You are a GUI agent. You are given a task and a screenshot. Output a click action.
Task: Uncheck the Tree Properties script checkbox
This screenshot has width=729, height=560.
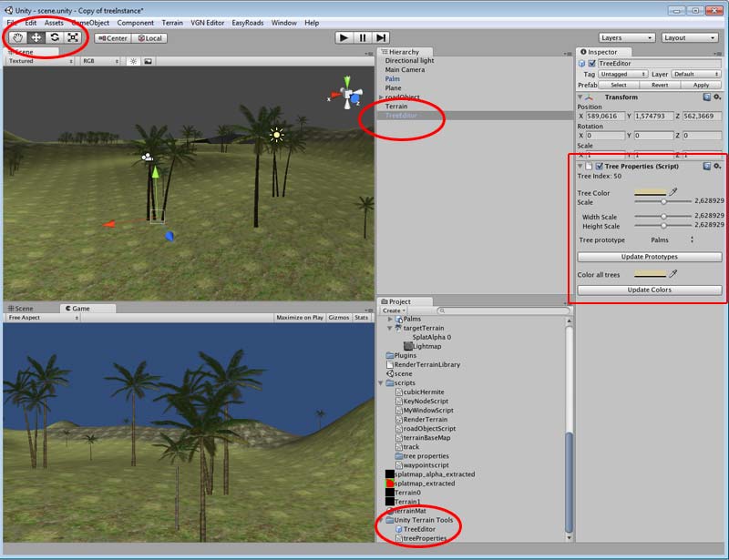pos(599,166)
